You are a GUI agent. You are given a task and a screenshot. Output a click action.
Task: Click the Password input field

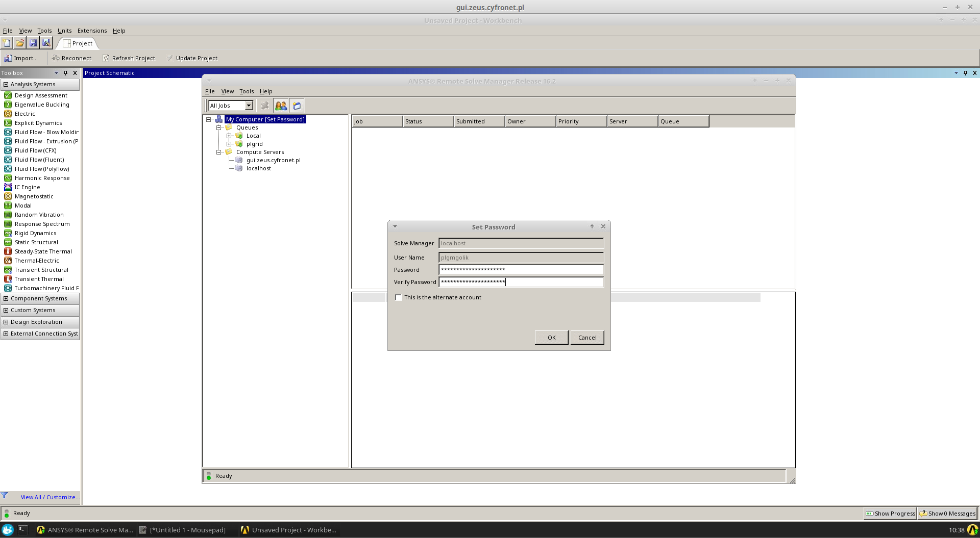pyautogui.click(x=521, y=270)
